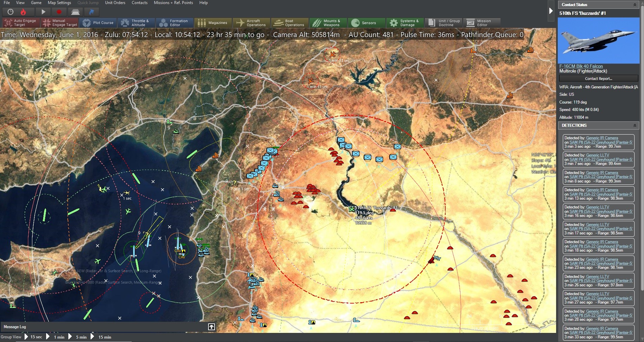
Task: Start the simulation with the play button
Action: (x=43, y=12)
